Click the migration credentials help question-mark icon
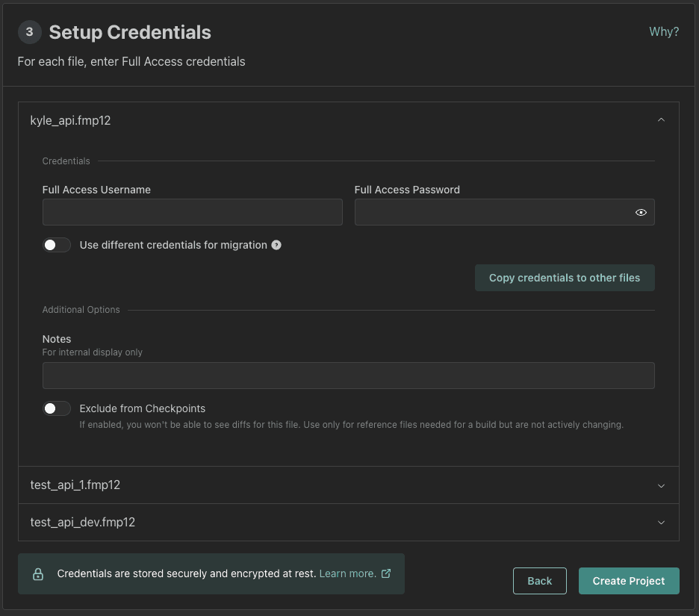The width and height of the screenshot is (699, 616). click(276, 245)
